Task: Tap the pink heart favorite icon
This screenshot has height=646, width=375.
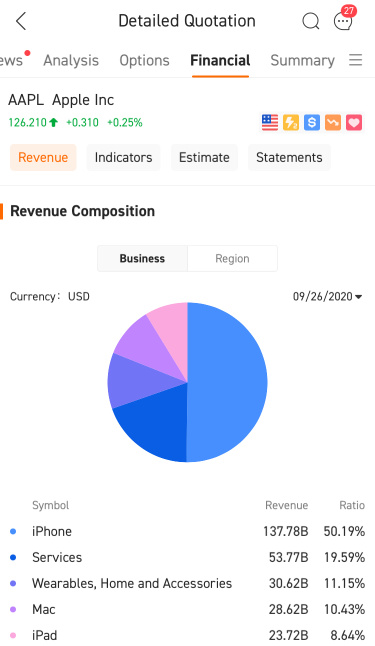Action: click(x=354, y=122)
